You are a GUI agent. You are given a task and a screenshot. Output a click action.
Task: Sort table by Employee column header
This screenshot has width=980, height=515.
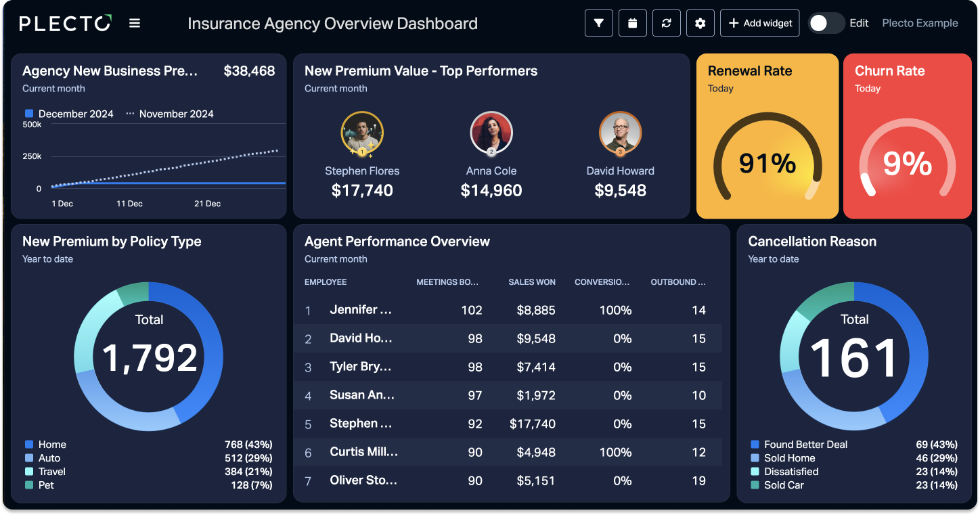pos(326,282)
